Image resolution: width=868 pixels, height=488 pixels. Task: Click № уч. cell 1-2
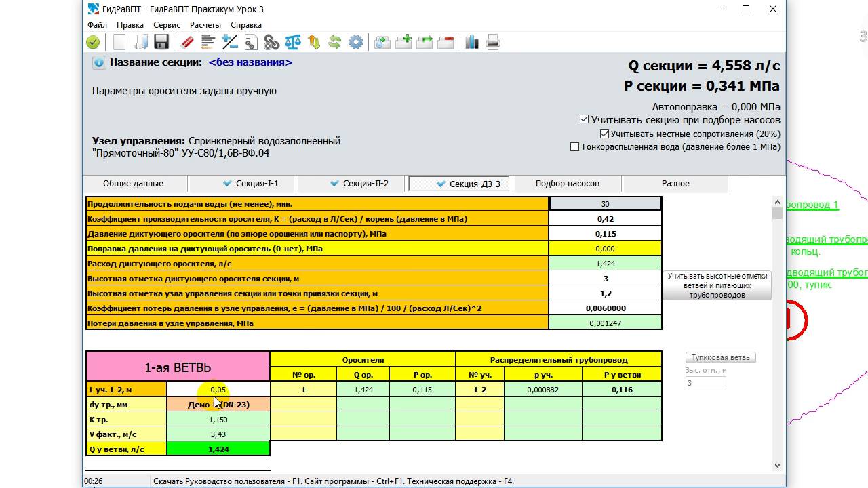pos(480,390)
